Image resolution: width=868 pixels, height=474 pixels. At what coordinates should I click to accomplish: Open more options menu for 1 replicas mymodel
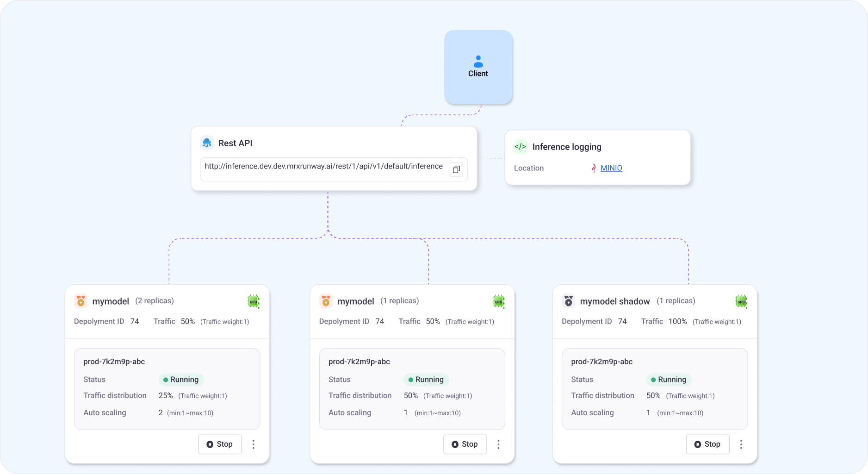(x=498, y=444)
